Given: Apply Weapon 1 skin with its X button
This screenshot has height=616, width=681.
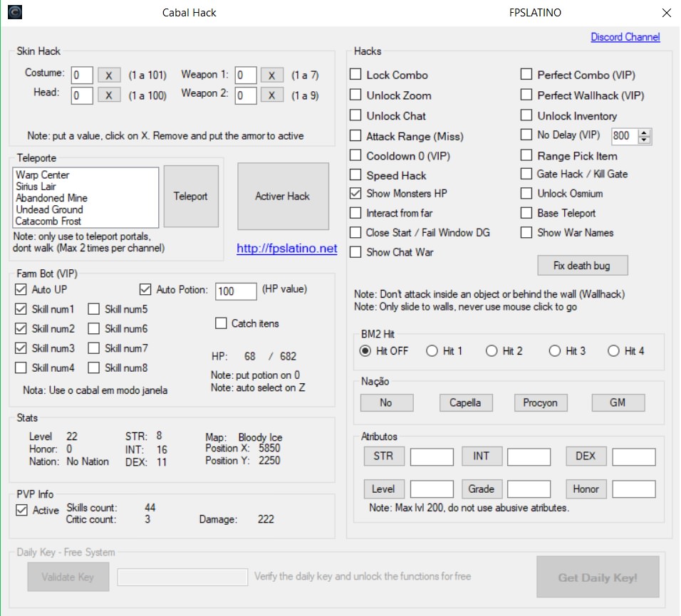Looking at the screenshot, I should pyautogui.click(x=272, y=75).
